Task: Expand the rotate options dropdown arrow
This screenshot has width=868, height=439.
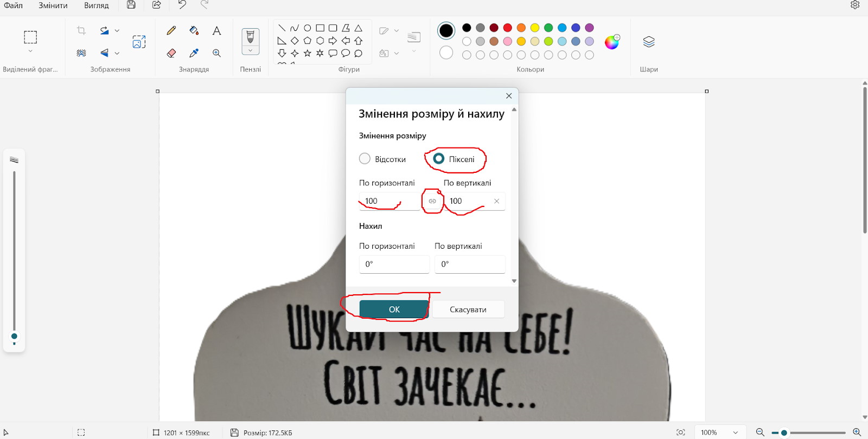Action: (x=117, y=31)
